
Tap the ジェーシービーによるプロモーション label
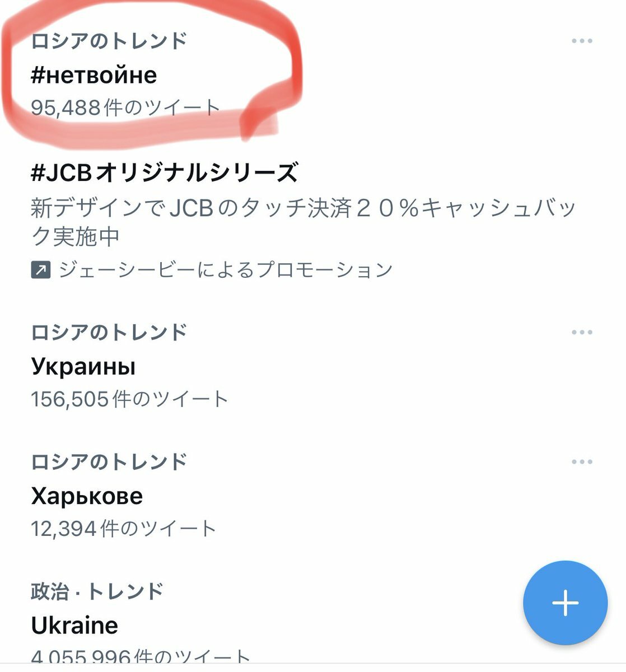click(226, 270)
